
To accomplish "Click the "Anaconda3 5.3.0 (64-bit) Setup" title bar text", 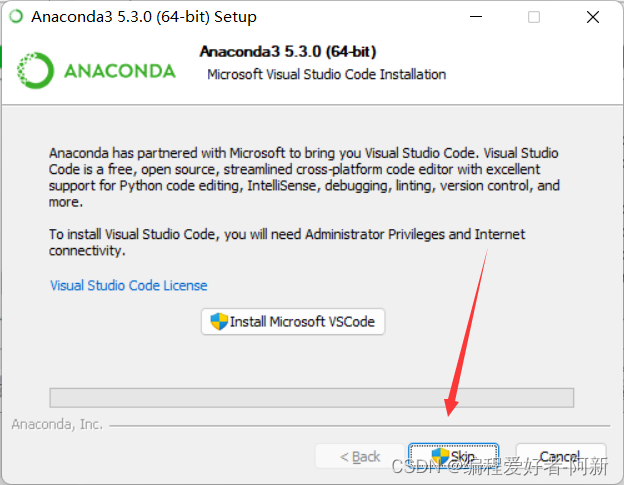I will click(144, 17).
